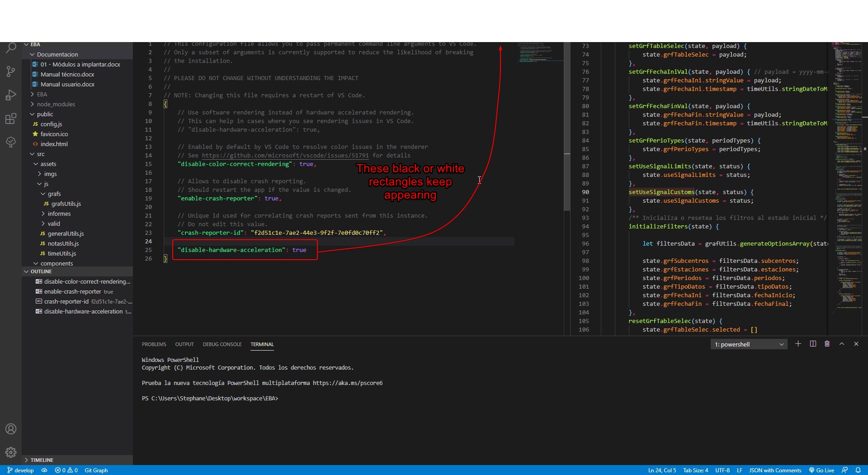Viewport: 868px width, 475px height.
Task: Open the Manage settings gear
Action: tap(10, 452)
